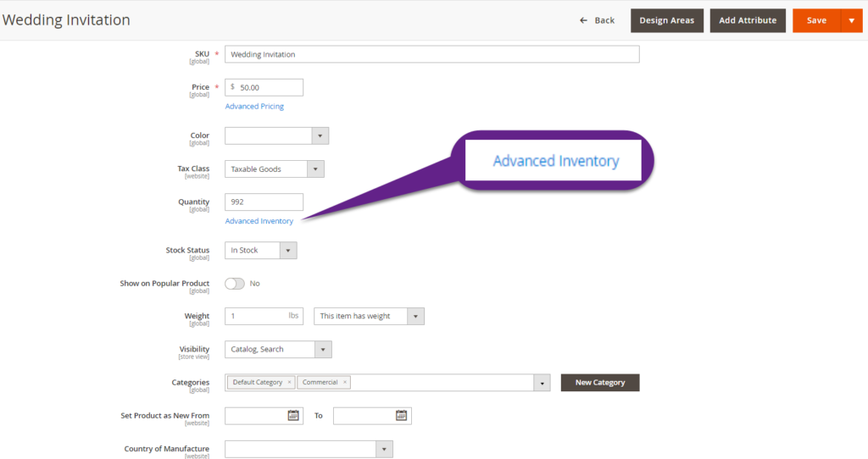The height and width of the screenshot is (459, 868).
Task: Expand the Visibility dropdown
Action: click(x=322, y=349)
